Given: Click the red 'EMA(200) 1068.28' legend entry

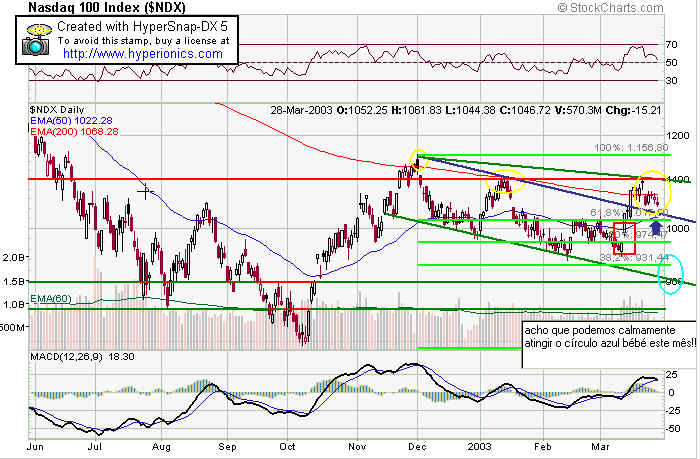Looking at the screenshot, I should tap(74, 131).
